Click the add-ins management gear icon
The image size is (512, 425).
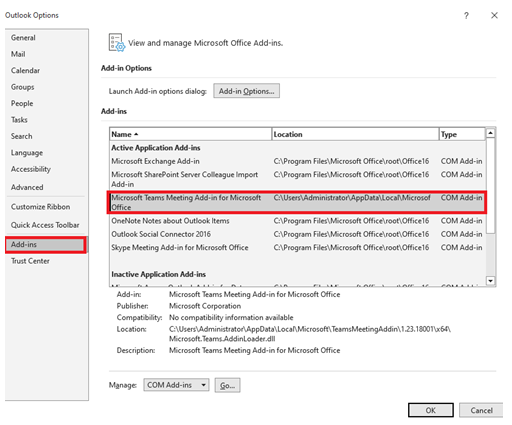(x=117, y=43)
